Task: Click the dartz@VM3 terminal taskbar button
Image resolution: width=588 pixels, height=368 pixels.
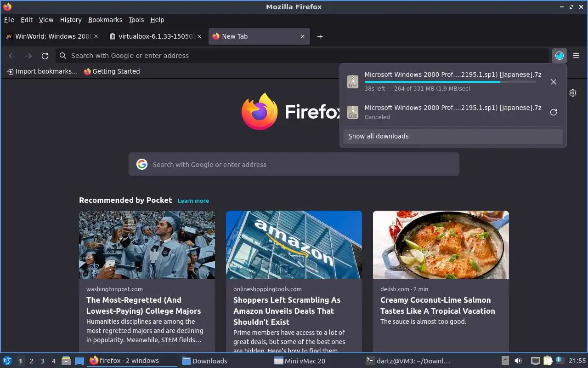Action: tap(408, 361)
